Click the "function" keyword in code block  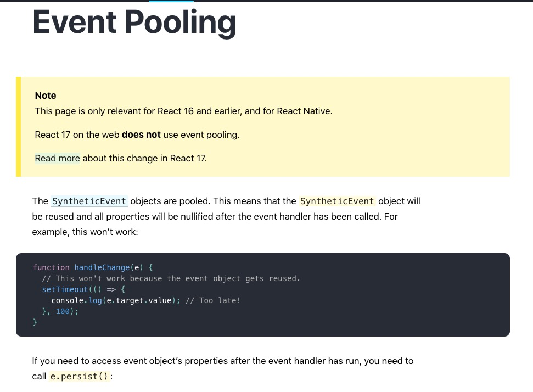point(51,267)
